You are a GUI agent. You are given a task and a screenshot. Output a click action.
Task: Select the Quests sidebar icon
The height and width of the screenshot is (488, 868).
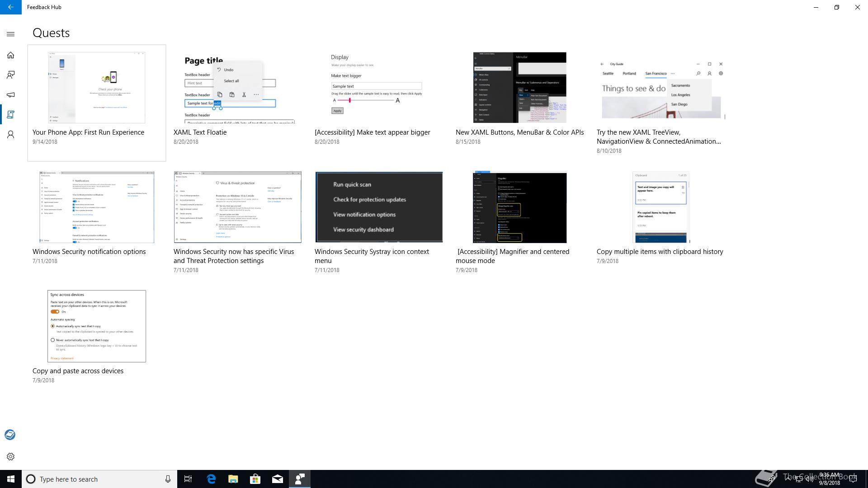coord(11,115)
